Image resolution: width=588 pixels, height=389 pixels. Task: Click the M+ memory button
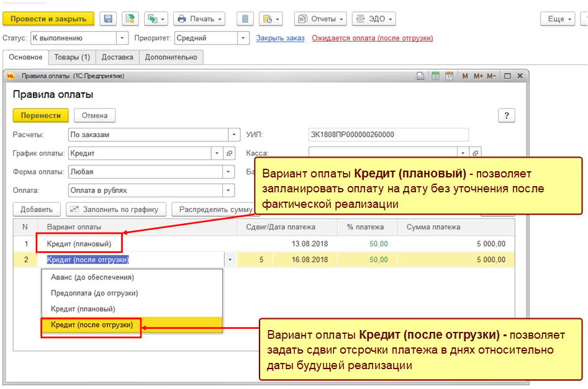pos(477,76)
